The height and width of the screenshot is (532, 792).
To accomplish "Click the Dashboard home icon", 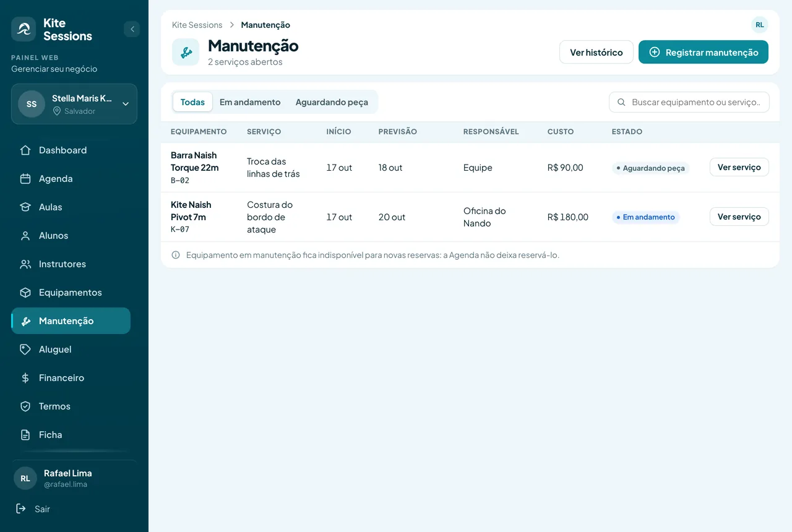I will tap(25, 150).
